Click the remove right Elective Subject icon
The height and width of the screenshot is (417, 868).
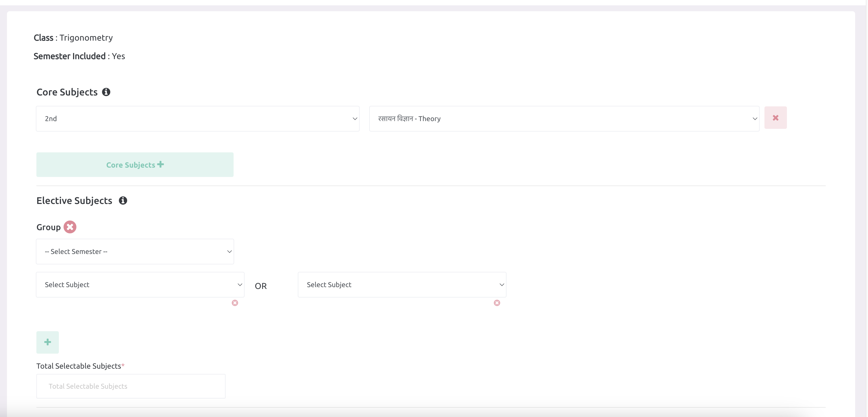click(x=497, y=303)
